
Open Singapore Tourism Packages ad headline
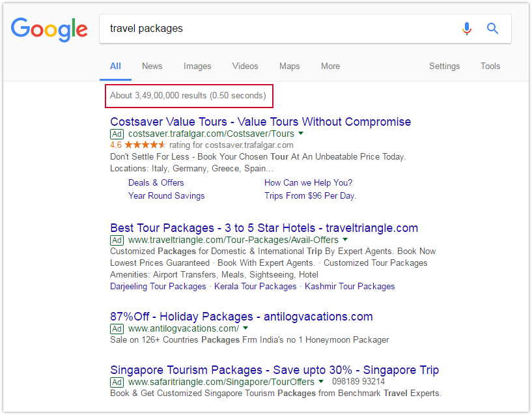[275, 370]
